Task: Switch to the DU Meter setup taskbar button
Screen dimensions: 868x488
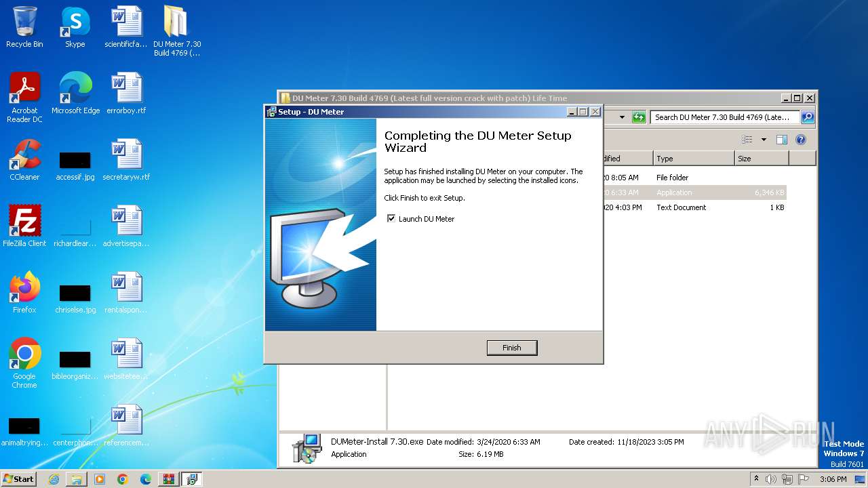Action: (x=192, y=479)
